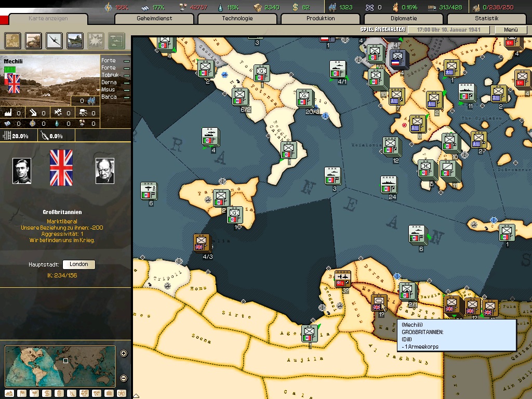This screenshot has height=399, width=532.
Task: Switch to terrain map mode icon
Action: tap(9, 393)
